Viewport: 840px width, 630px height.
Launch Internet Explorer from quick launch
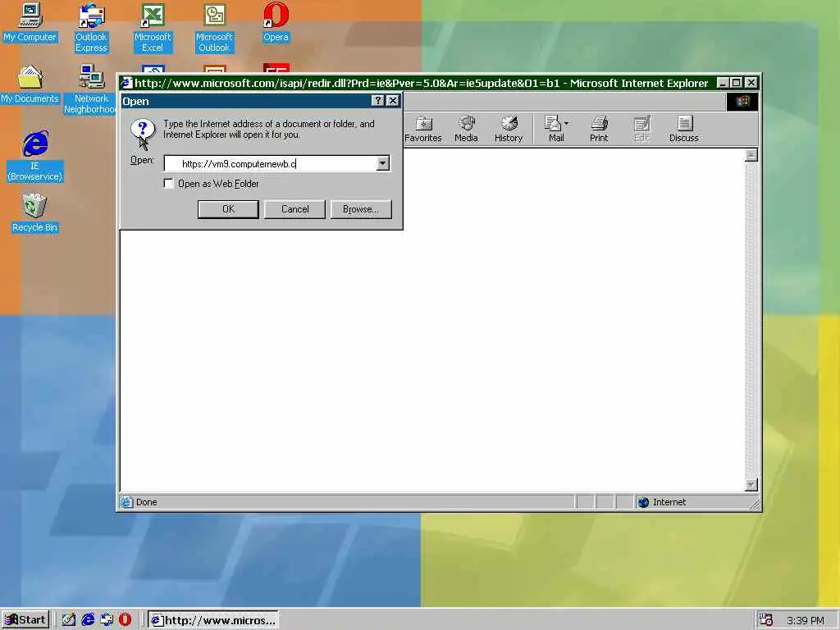point(87,619)
